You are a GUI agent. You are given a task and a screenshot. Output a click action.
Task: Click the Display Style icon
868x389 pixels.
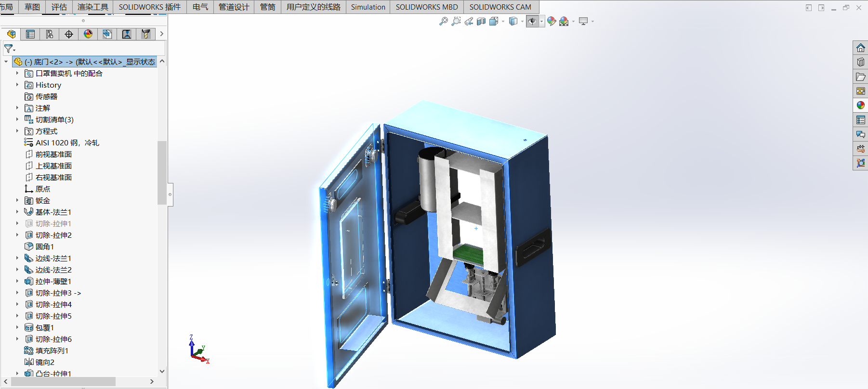(513, 21)
